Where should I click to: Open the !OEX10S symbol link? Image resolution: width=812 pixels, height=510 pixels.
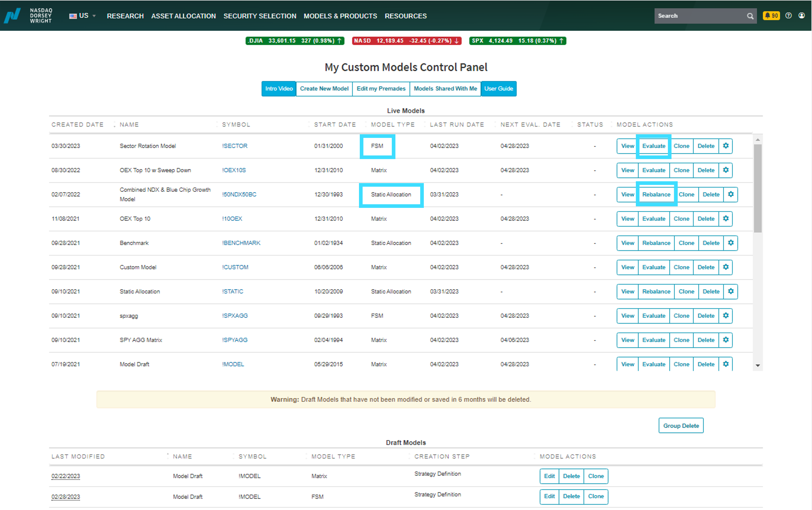234,170
